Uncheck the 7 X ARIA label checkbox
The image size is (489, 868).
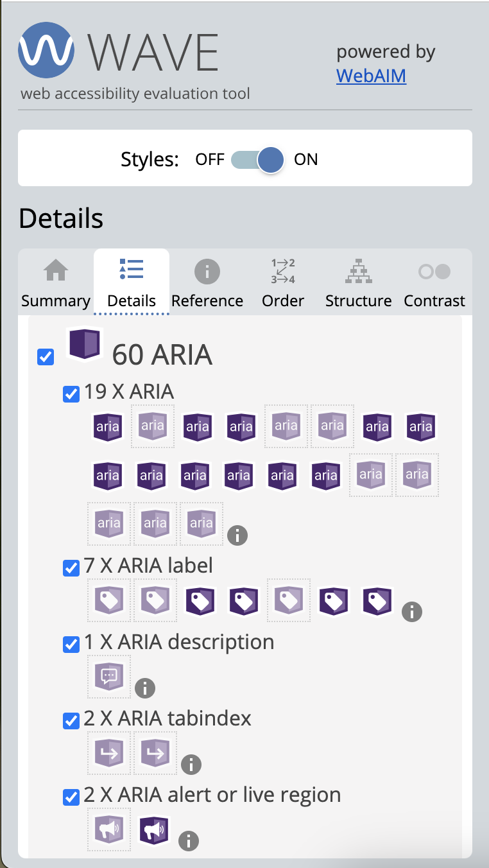(x=71, y=568)
